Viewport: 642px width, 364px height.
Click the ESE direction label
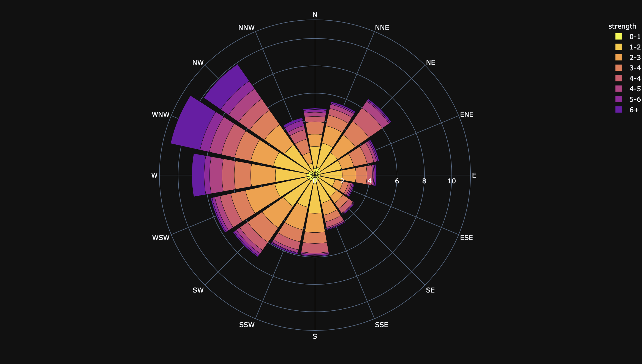(x=466, y=238)
